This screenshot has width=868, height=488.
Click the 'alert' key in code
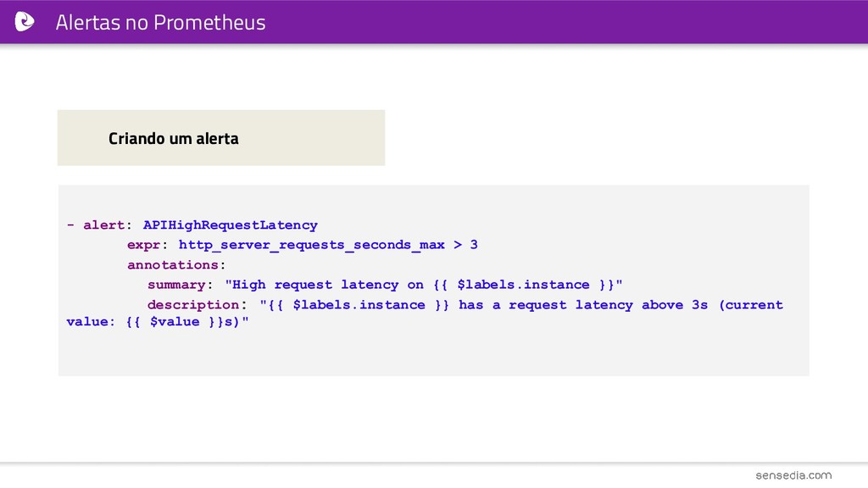click(x=103, y=225)
